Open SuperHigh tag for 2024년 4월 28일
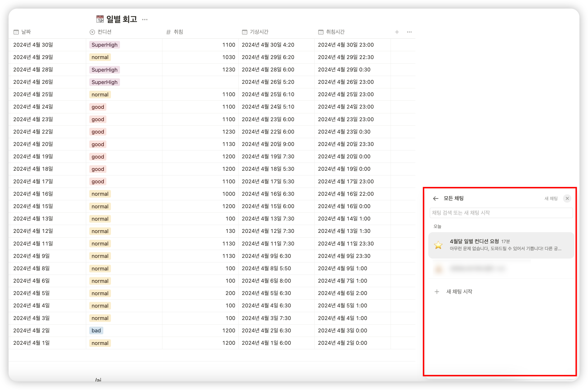Screen dimensions: 588x390 [x=105, y=70]
